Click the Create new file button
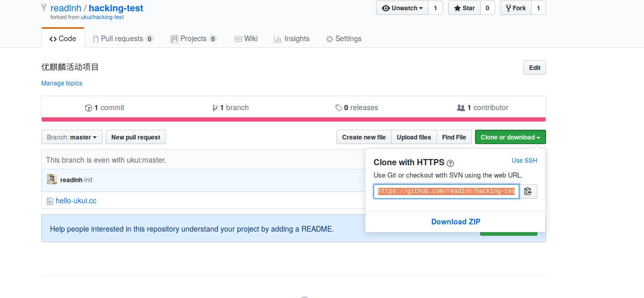This screenshot has height=298, width=644. (364, 137)
